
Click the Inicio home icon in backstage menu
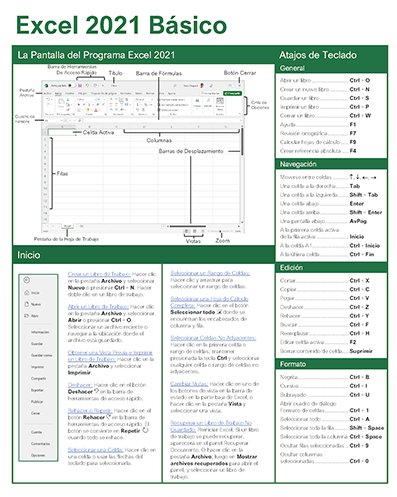click(27, 293)
